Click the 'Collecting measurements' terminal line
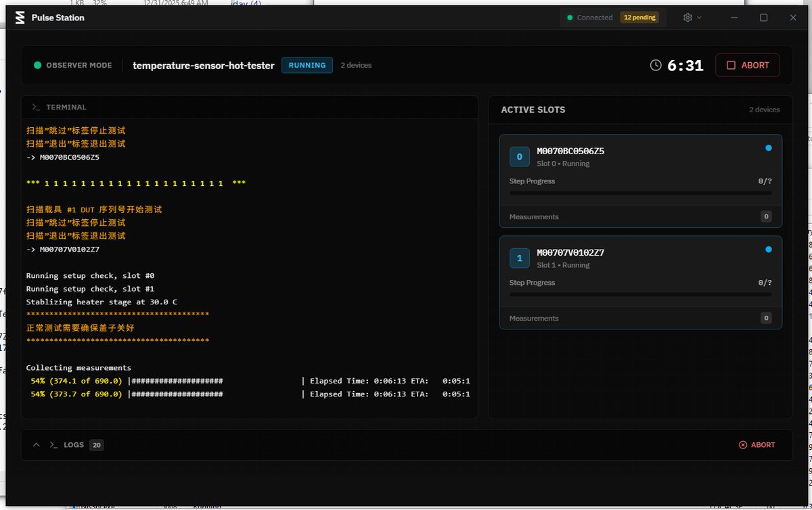 (78, 368)
